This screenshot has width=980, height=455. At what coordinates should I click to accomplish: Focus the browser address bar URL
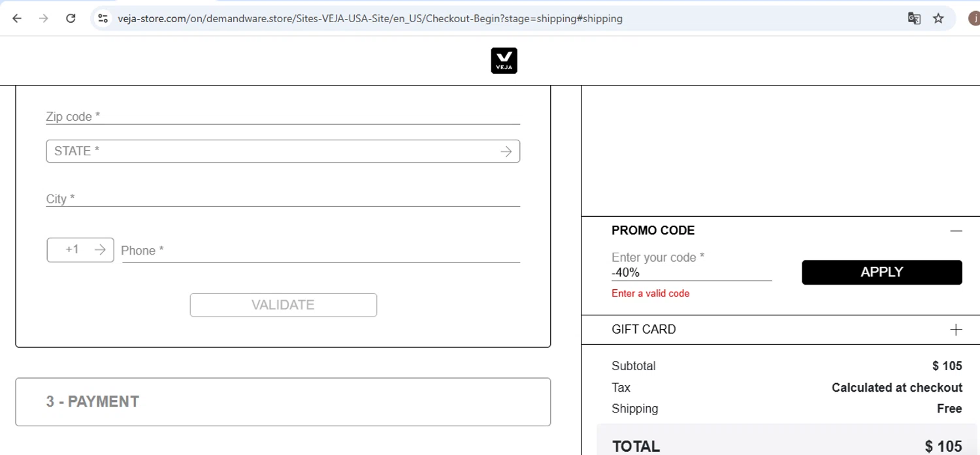tap(370, 18)
